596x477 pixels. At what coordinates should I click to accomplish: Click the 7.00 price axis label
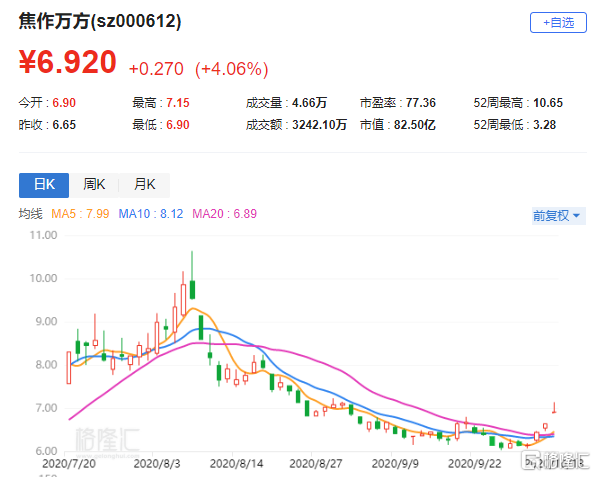click(46, 408)
